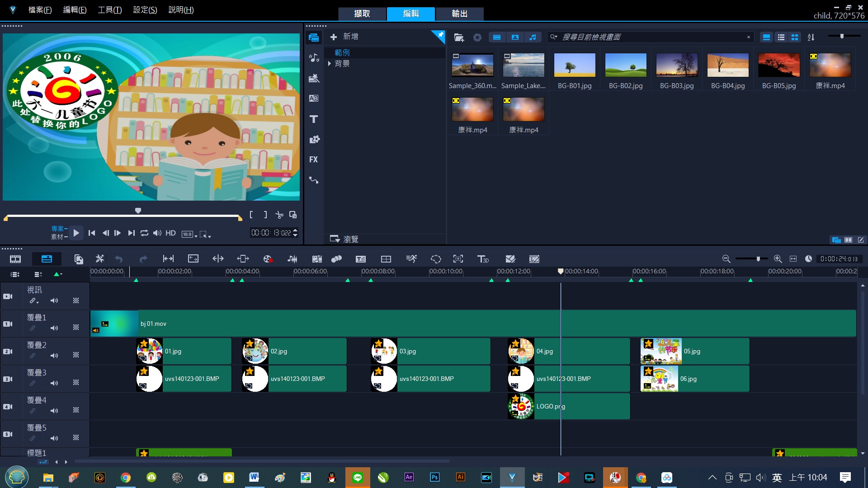This screenshot has height=488, width=868.
Task: Click the Mark-out bracket icon
Action: pyautogui.click(x=265, y=215)
